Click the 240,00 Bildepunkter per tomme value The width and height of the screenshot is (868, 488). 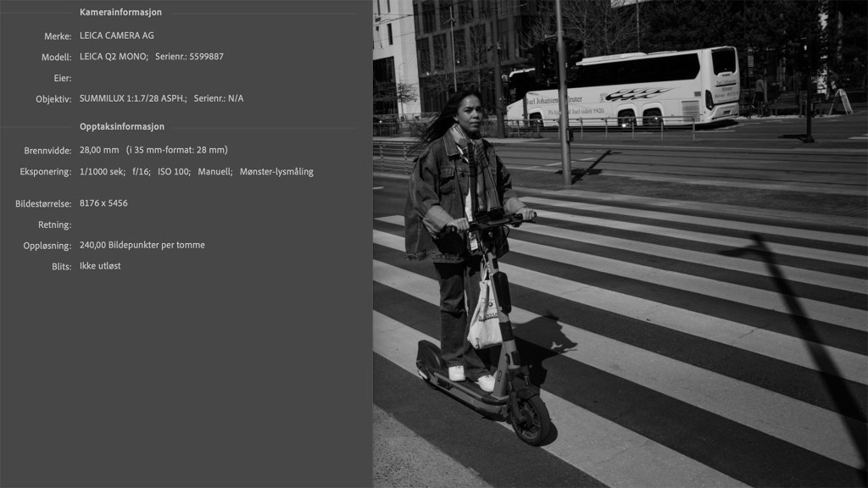point(142,245)
